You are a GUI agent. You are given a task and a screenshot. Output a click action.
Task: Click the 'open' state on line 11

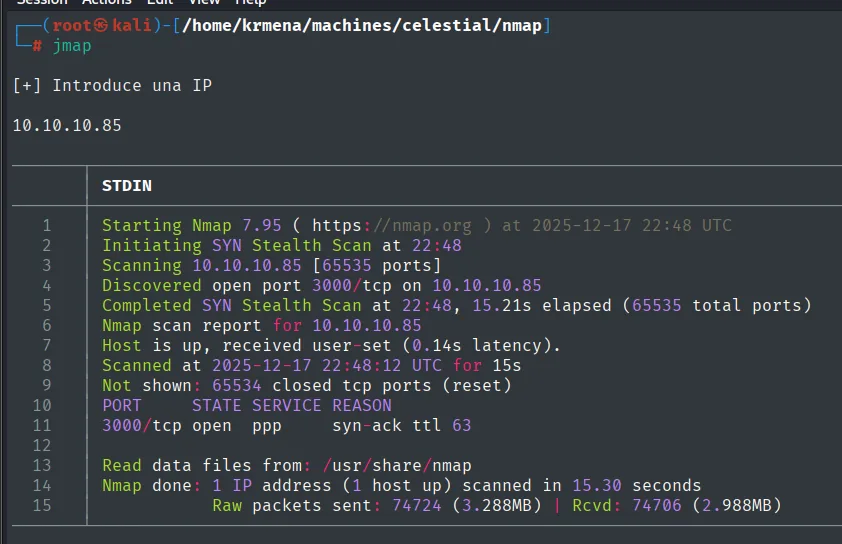(x=212, y=426)
